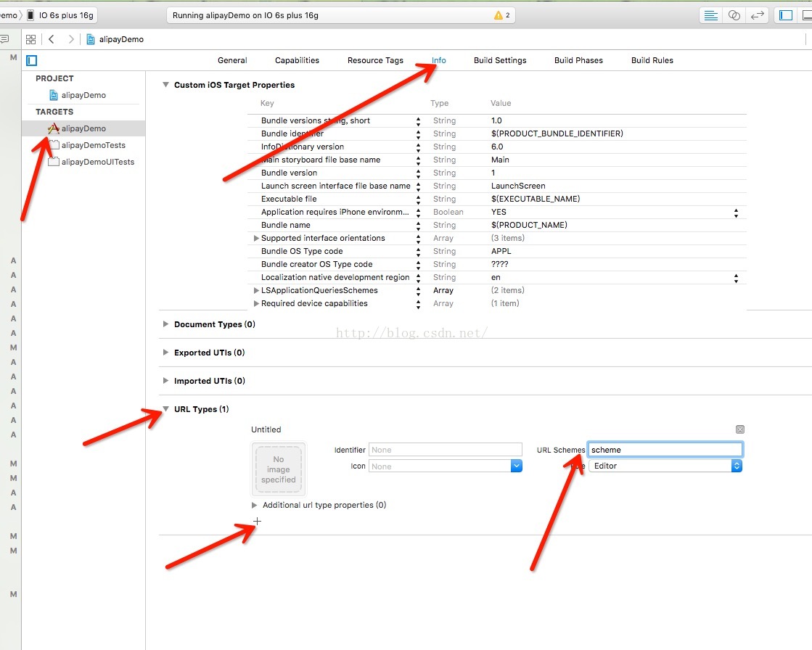The width and height of the screenshot is (812, 650).
Task: Toggle the navigator panel
Action: point(786,15)
